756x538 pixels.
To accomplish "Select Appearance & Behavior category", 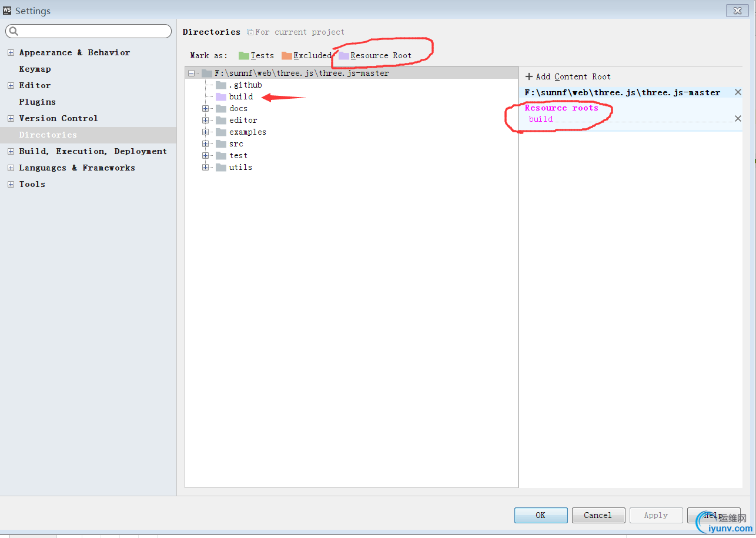I will tap(75, 52).
